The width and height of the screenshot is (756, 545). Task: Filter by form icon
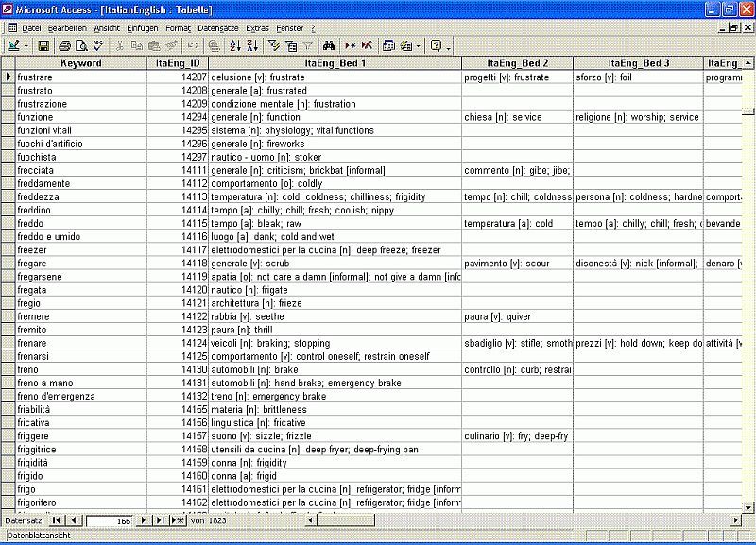pyautogui.click(x=291, y=45)
